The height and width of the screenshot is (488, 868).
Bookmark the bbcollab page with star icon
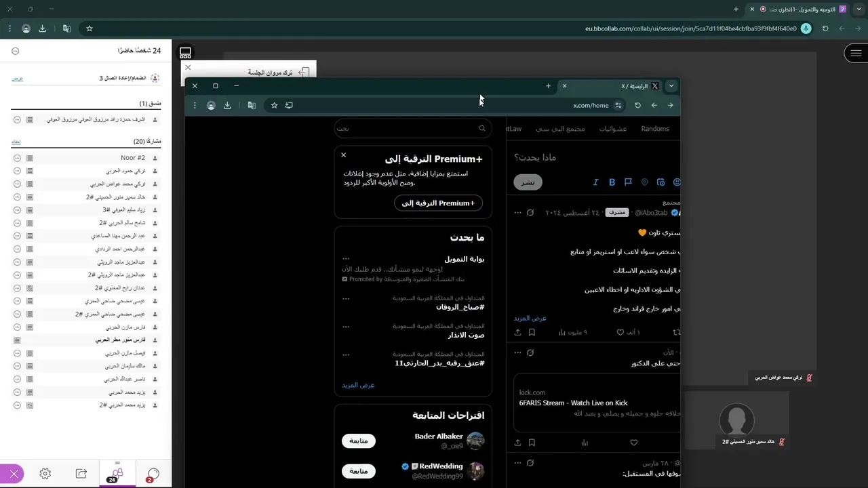coord(89,28)
